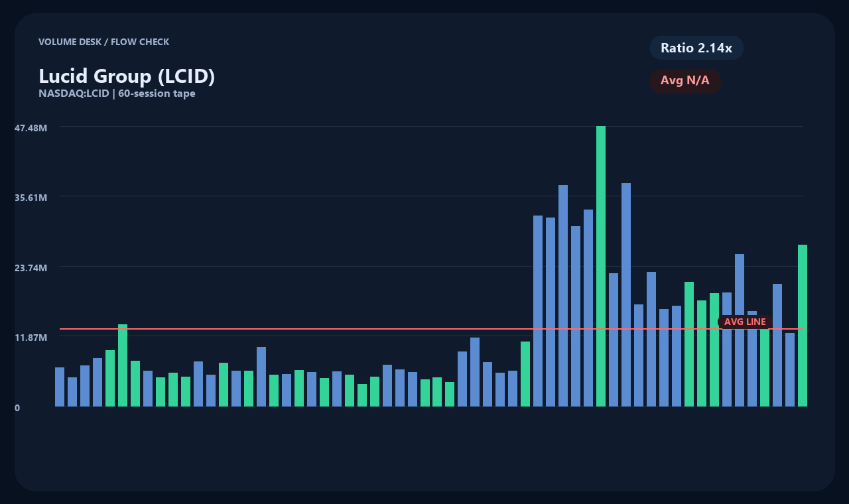Click the NASDAQ:LCID 60-session tape subtitle
This screenshot has height=504, width=849.
point(117,94)
